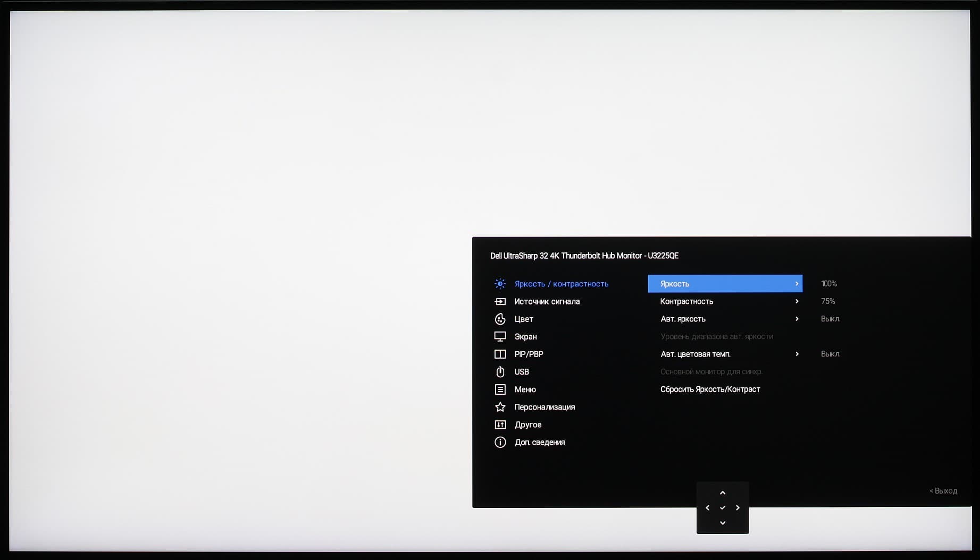Screen dimensions: 980x560
Task: Select the Авт. яркость option
Action: [x=683, y=319]
